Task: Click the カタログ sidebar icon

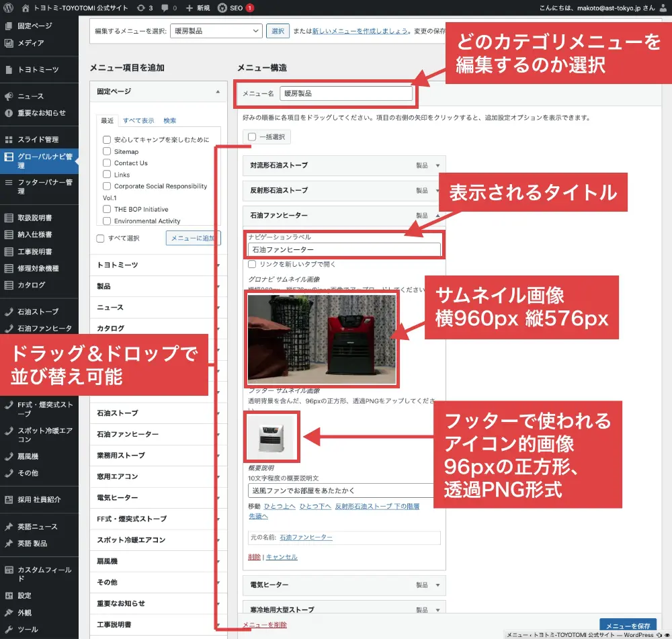Action: coord(9,285)
